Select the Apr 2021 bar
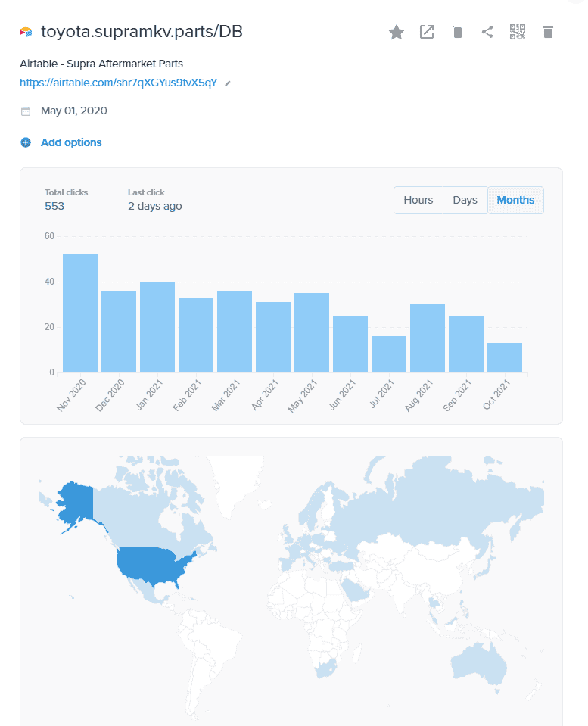 click(273, 337)
